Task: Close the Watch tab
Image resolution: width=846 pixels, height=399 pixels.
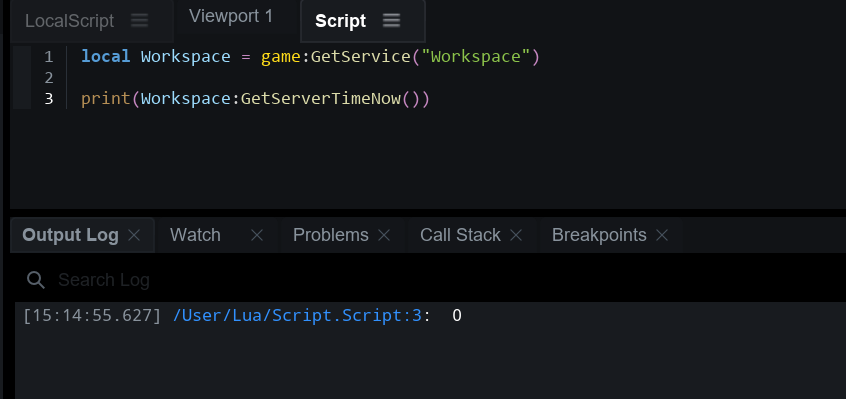Action: tap(257, 235)
